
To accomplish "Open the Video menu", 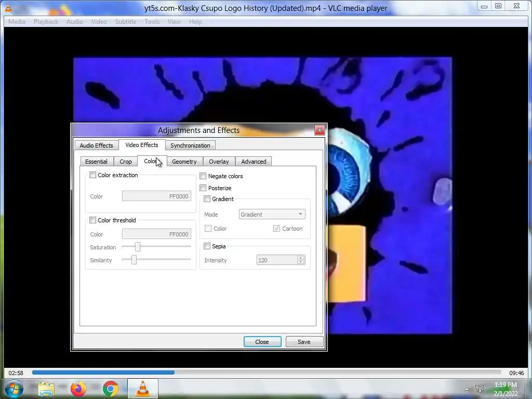I will [99, 22].
